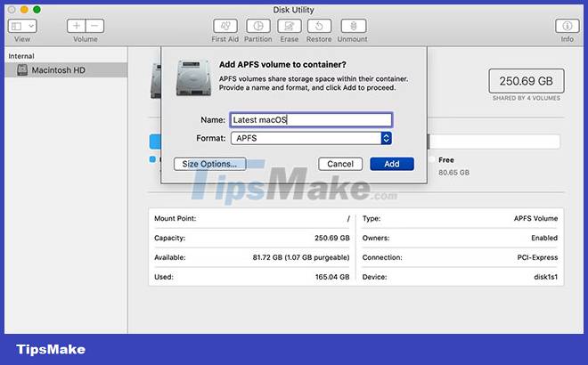The height and width of the screenshot is (365, 588).
Task: Select Macintosh HD in the sidebar
Action: point(66,70)
